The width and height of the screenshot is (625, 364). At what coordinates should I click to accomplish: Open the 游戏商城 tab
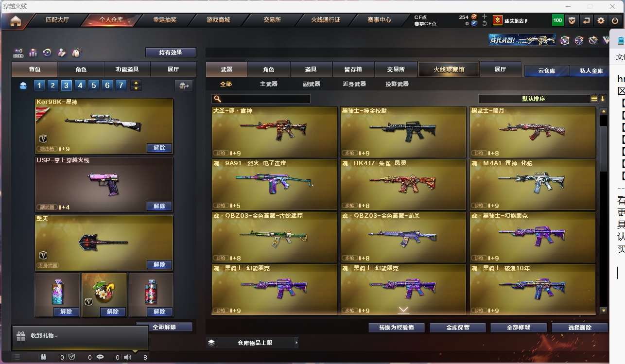click(x=218, y=20)
